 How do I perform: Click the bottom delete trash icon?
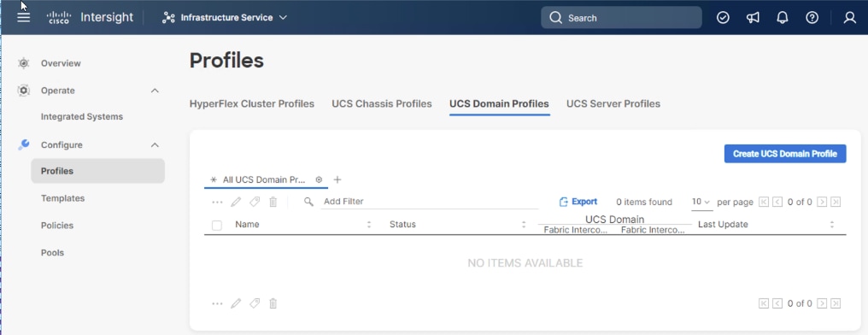273,303
